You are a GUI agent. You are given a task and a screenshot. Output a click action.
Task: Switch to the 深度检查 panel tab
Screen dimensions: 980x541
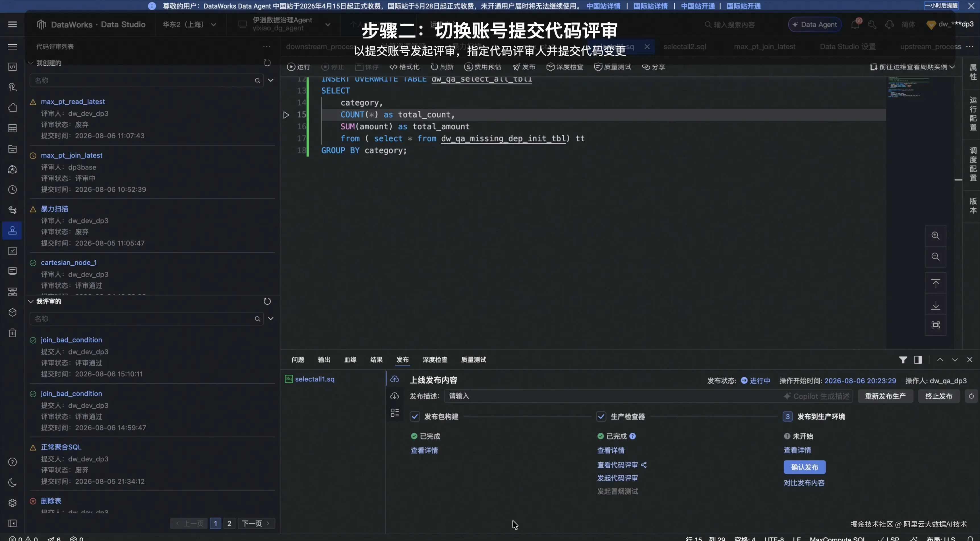pos(435,360)
